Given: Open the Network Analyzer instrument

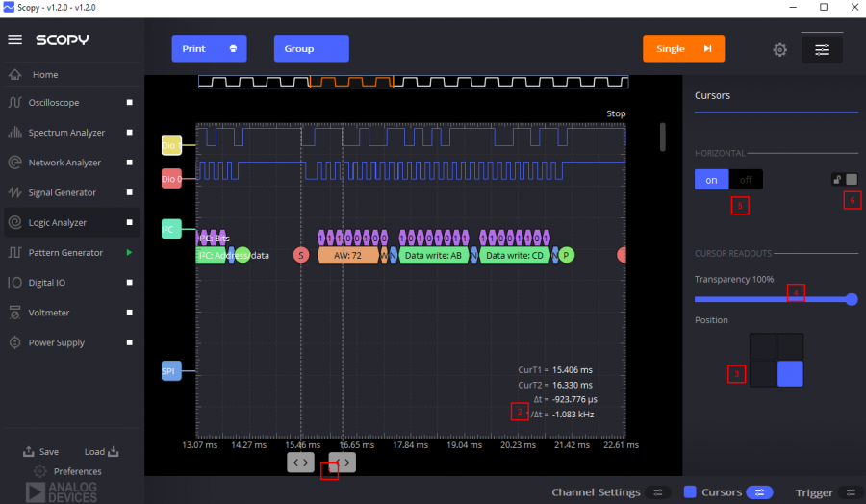Looking at the screenshot, I should coord(64,163).
